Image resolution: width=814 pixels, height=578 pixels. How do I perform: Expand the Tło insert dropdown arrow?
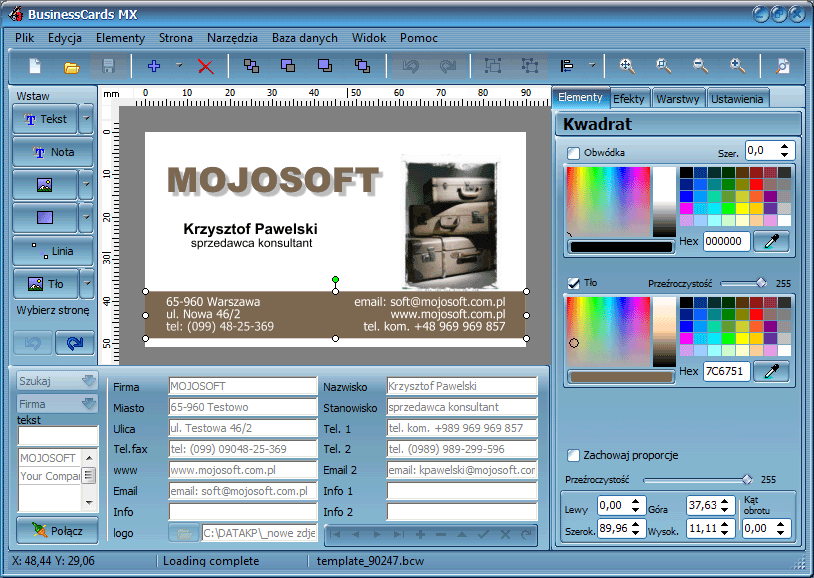click(86, 284)
